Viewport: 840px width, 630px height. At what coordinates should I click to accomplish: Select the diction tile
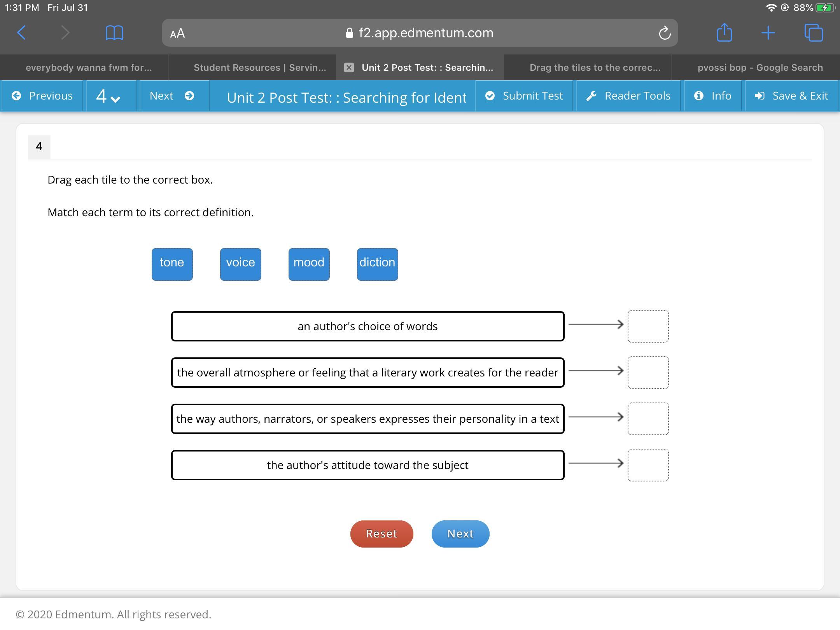point(377,264)
